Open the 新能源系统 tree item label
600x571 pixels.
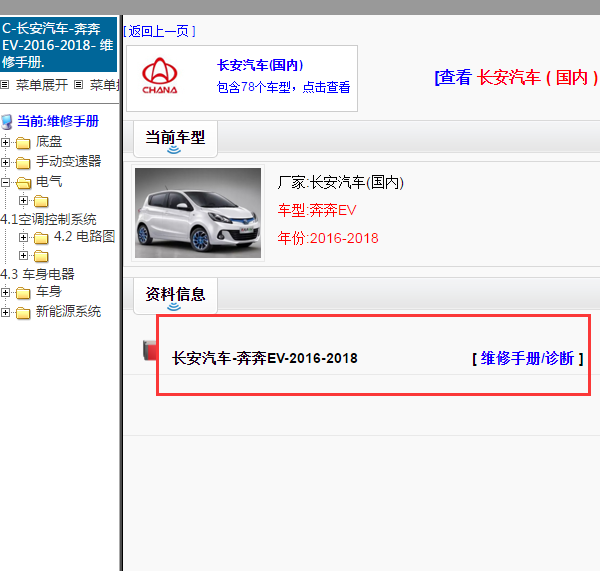pos(68,312)
